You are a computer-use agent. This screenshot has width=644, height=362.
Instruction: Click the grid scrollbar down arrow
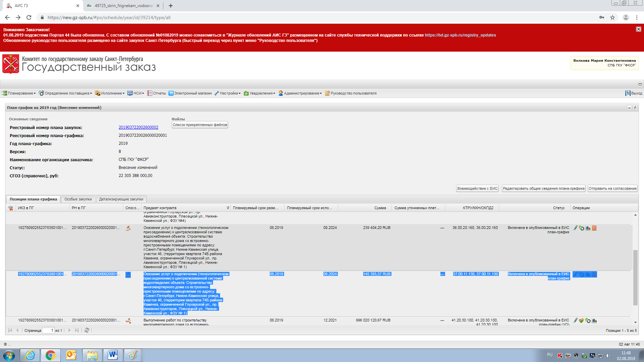635,322
